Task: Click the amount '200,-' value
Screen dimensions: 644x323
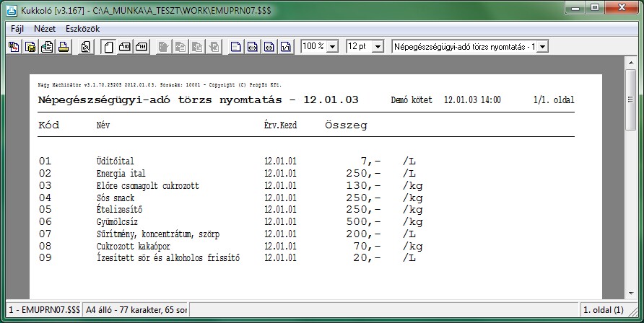Action: [363, 234]
